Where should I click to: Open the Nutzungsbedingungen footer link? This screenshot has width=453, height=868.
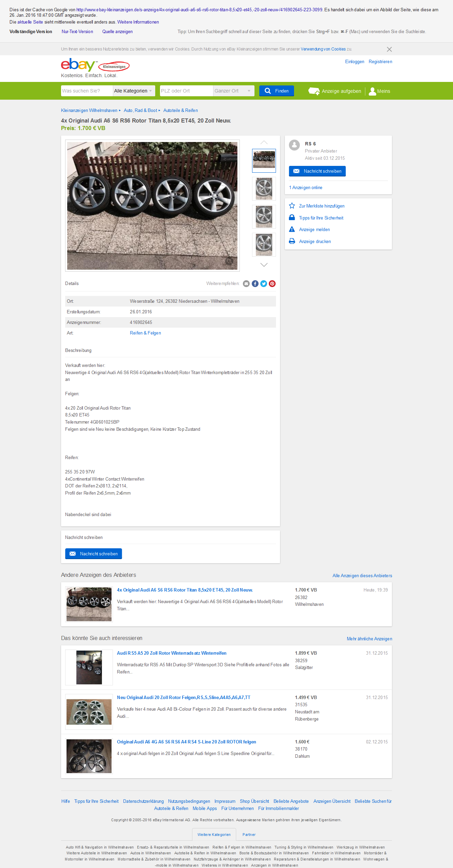click(x=189, y=801)
